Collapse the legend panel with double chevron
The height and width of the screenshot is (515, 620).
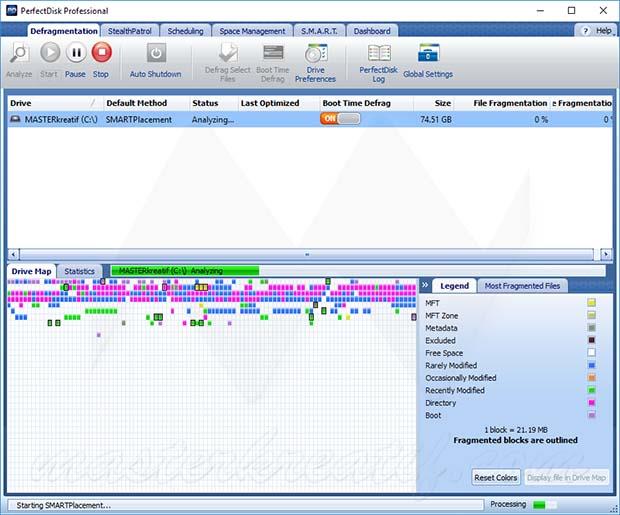pyautogui.click(x=425, y=285)
